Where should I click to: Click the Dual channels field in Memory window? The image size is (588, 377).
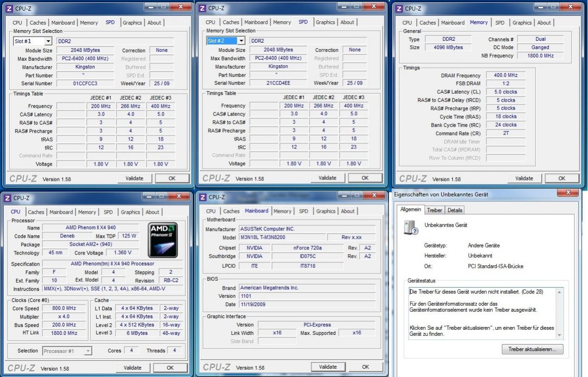click(540, 39)
